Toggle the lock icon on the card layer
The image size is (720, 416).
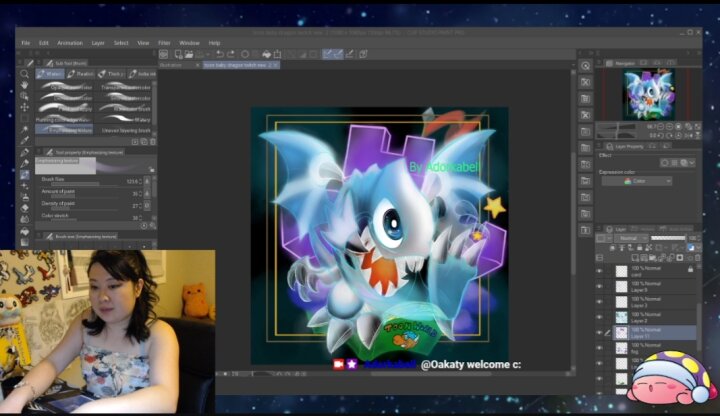(690, 269)
